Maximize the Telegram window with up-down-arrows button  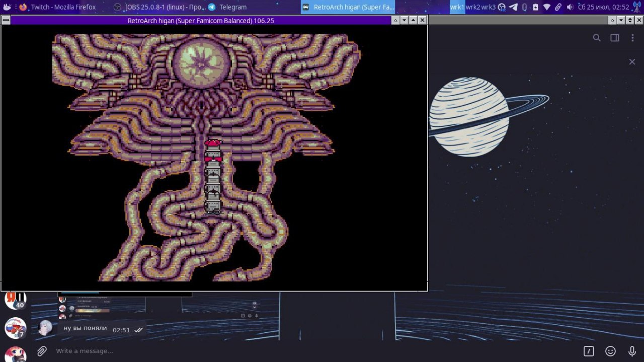pos(630,20)
